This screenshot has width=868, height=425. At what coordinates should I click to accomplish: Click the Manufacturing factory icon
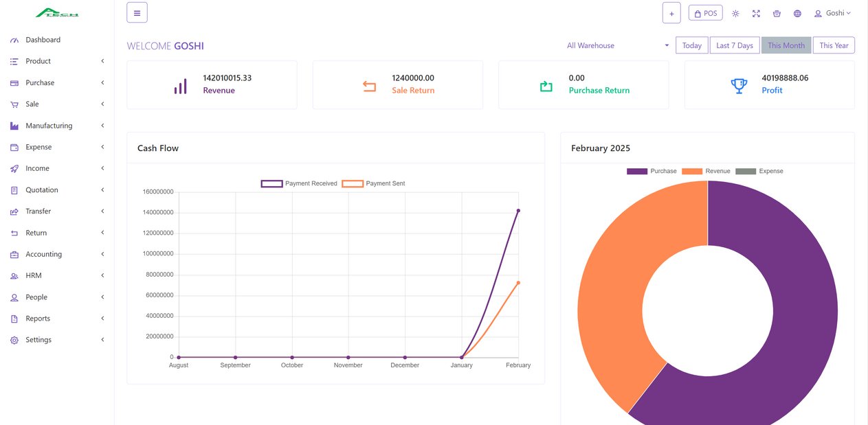click(14, 126)
